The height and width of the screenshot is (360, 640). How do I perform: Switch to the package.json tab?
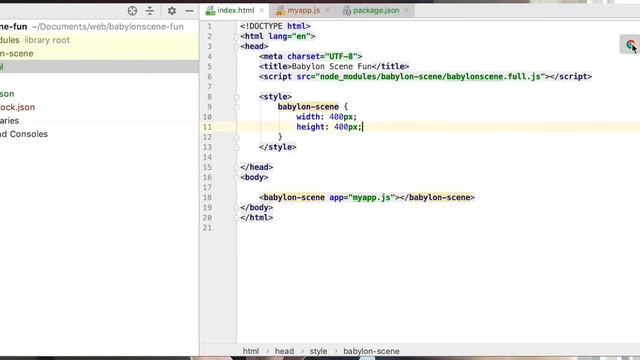(376, 11)
